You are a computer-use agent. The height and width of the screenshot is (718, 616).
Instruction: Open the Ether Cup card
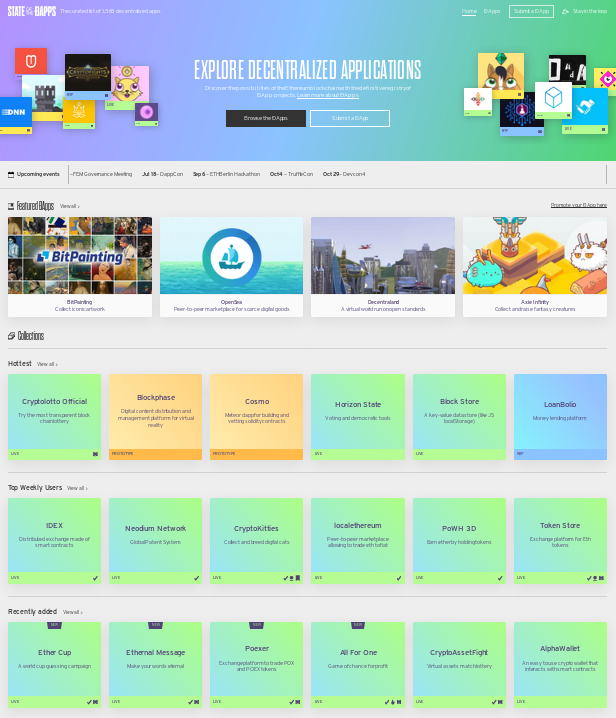click(x=55, y=665)
